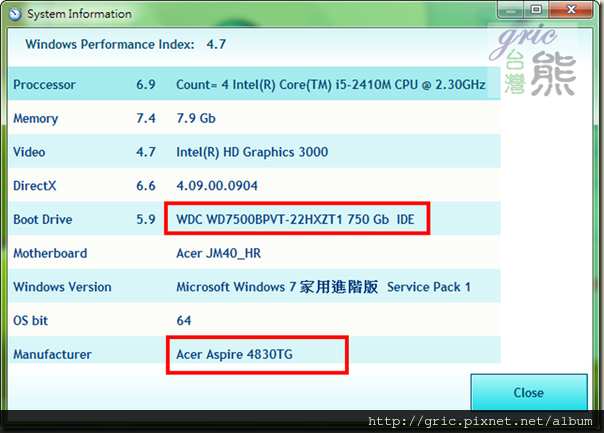The height and width of the screenshot is (433, 604).
Task: Click the 'Windows Version' row label
Action: (62, 287)
